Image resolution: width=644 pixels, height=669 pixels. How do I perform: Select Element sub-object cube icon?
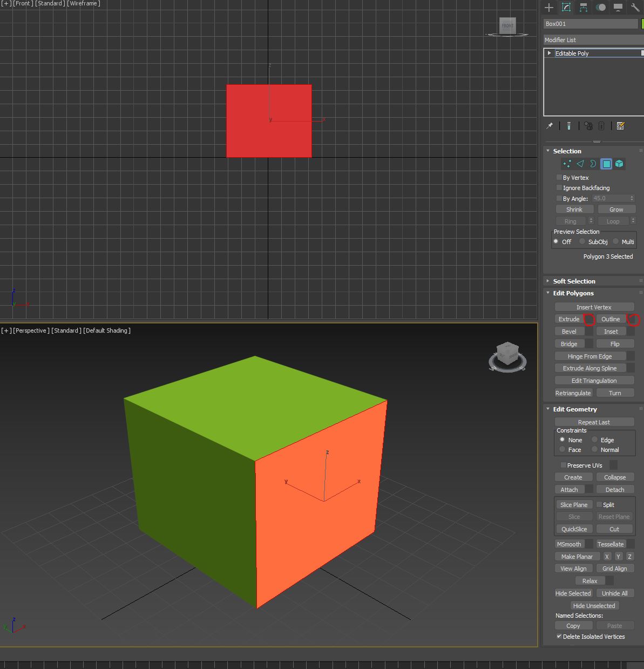pyautogui.click(x=619, y=164)
